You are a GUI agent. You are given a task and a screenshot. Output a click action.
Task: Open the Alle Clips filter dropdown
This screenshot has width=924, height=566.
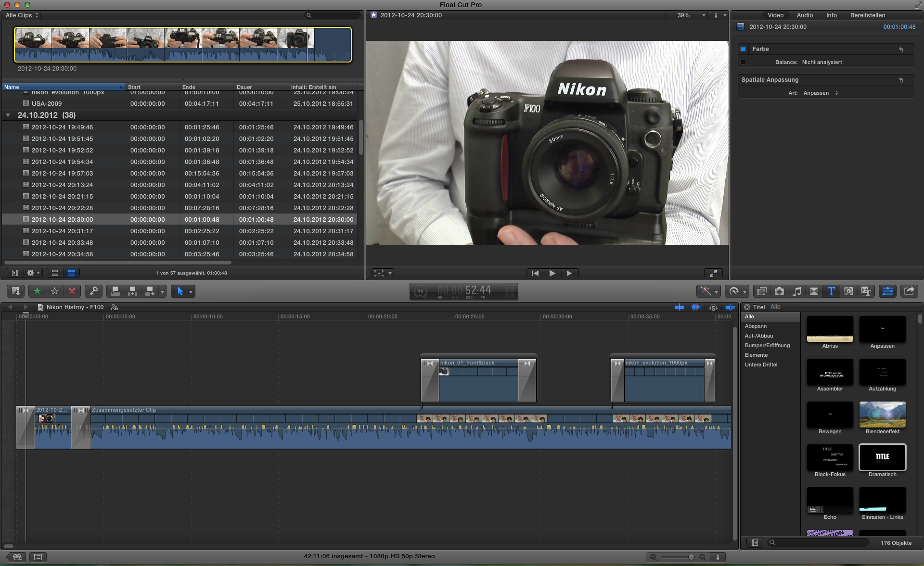tap(22, 15)
